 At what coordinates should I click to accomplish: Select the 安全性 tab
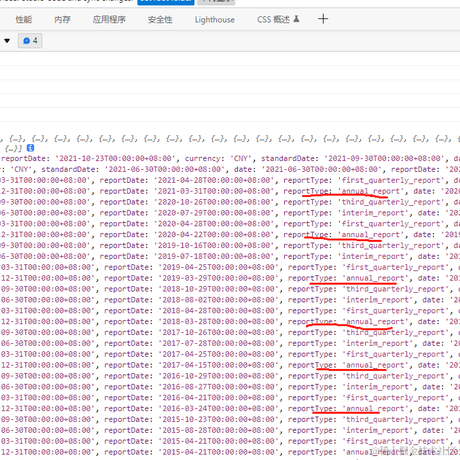[x=160, y=20]
